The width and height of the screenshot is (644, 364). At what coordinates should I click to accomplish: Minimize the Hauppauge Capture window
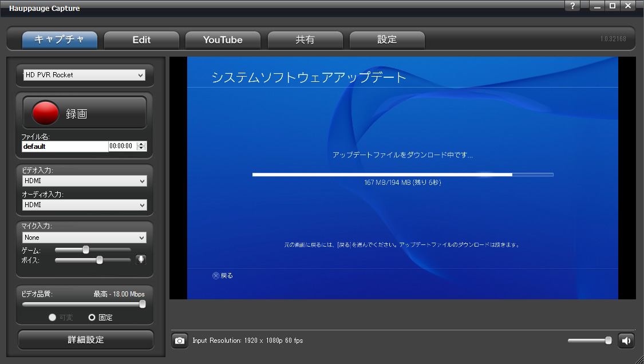597,6
